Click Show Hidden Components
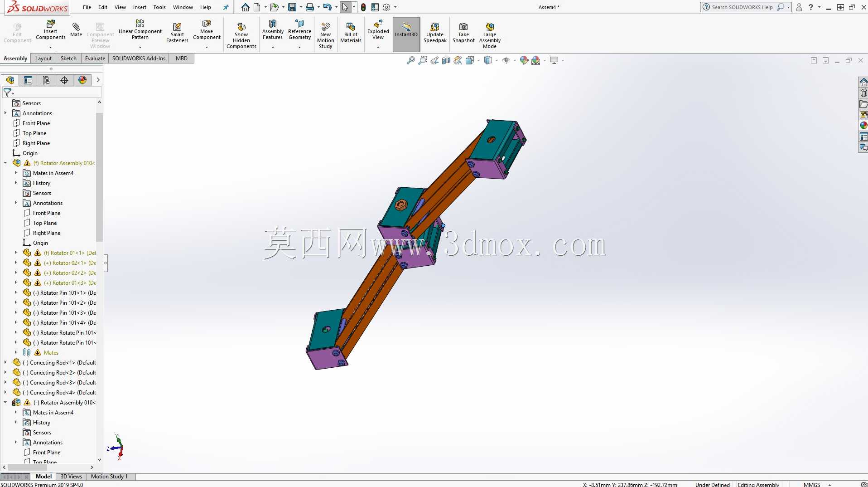Screen dimensions: 868x487 [241, 35]
